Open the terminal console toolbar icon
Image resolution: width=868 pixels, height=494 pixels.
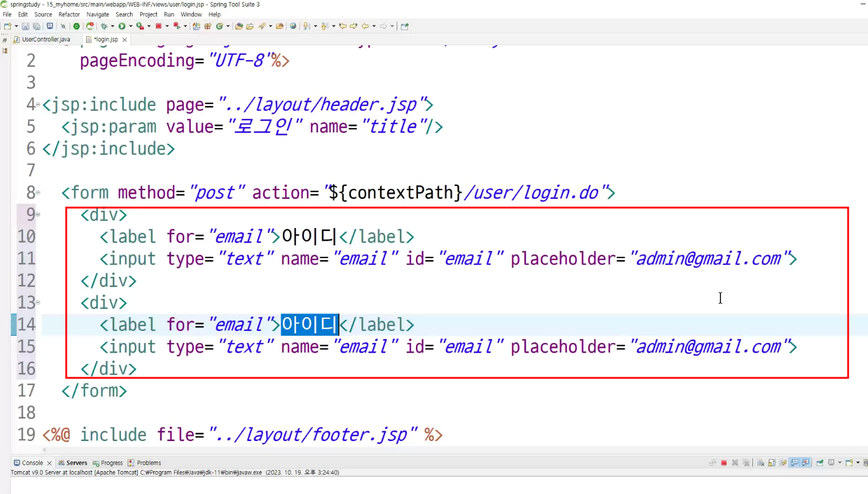(50, 26)
